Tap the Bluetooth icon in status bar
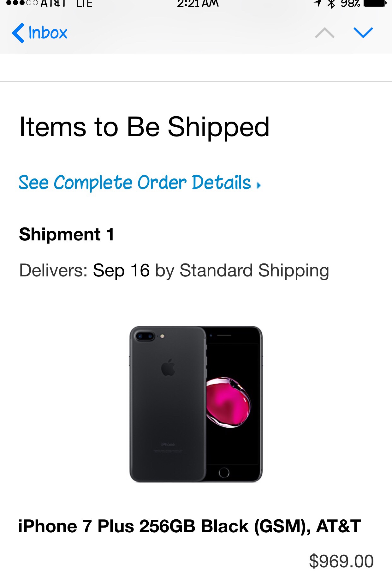 (x=331, y=4)
